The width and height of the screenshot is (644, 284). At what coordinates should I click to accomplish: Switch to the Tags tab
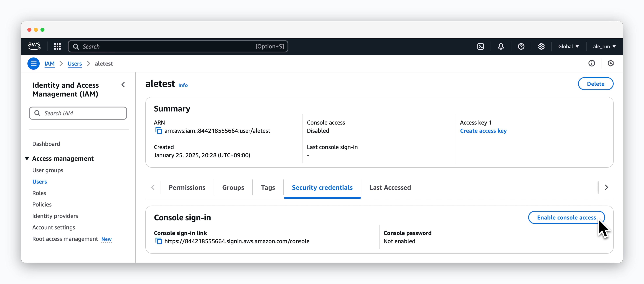(268, 187)
